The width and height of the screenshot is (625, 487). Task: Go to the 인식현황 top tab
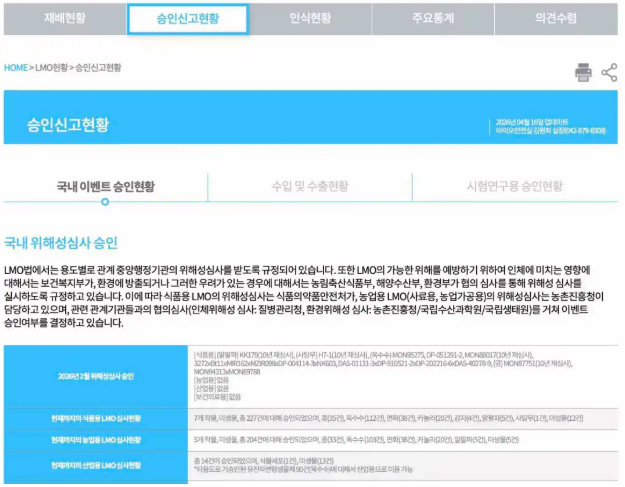[x=312, y=18]
